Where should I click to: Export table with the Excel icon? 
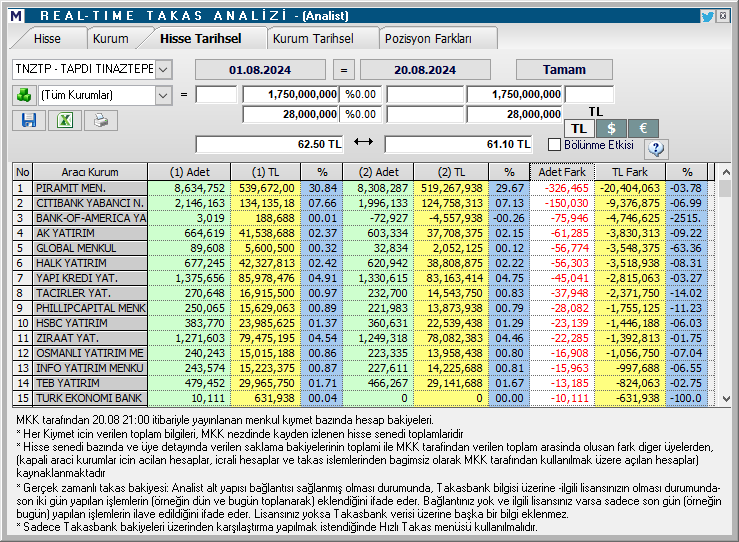click(x=65, y=120)
